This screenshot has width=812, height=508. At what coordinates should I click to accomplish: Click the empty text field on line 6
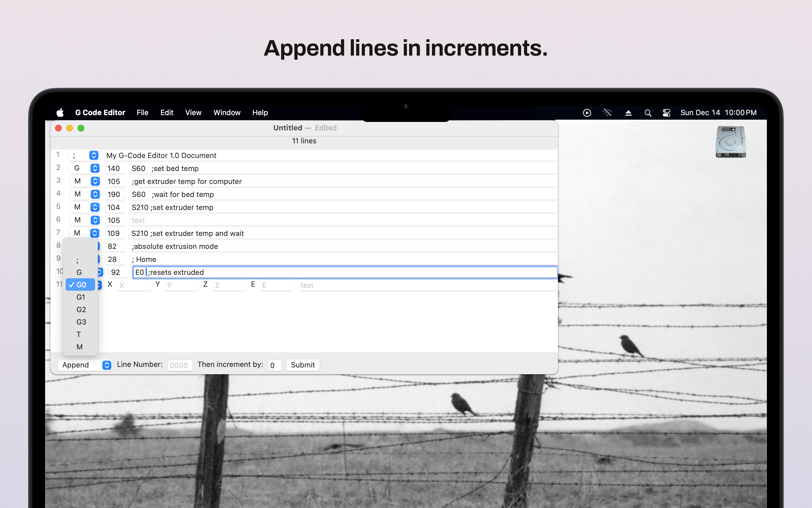(x=344, y=220)
